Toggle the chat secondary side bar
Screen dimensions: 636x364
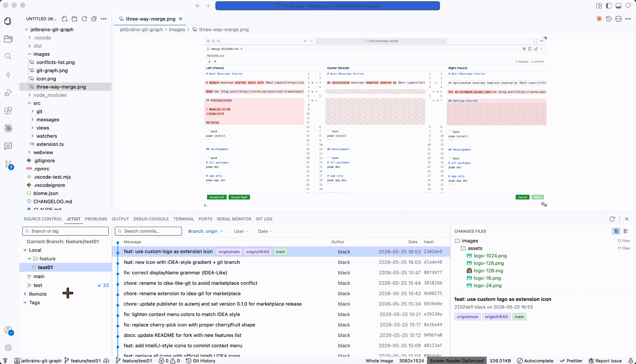click(628, 6)
